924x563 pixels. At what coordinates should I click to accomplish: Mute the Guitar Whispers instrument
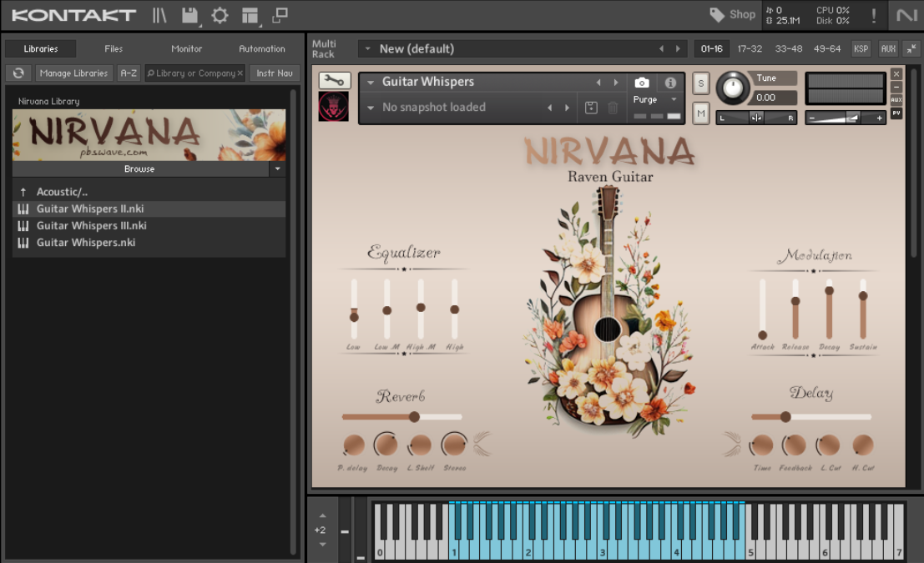700,113
